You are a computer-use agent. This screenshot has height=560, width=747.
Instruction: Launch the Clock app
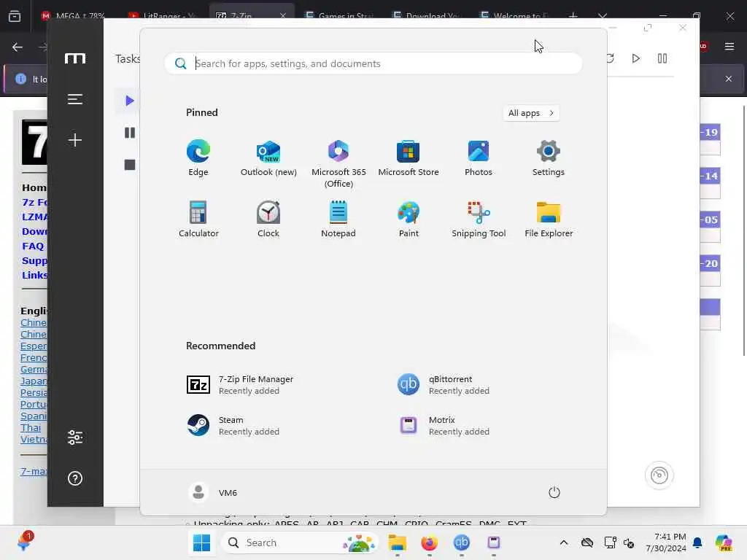[268, 219]
